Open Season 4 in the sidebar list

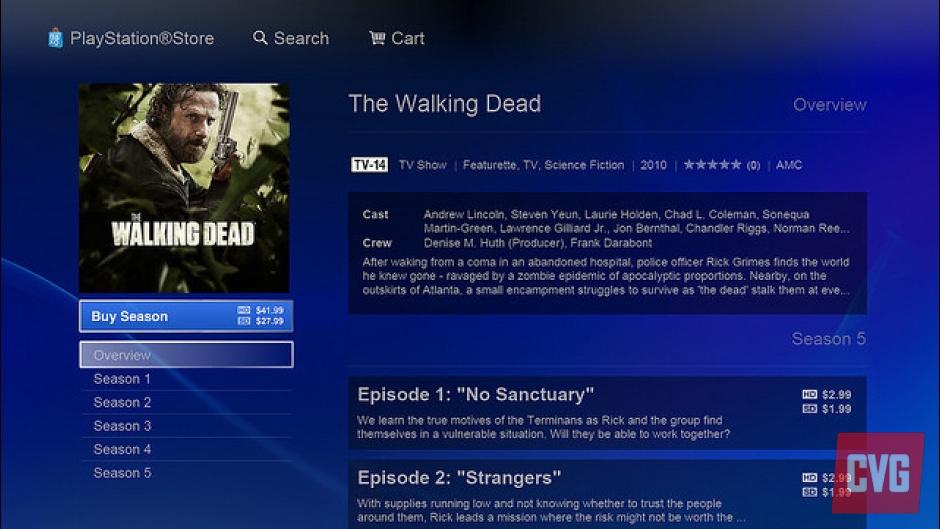[186, 449]
